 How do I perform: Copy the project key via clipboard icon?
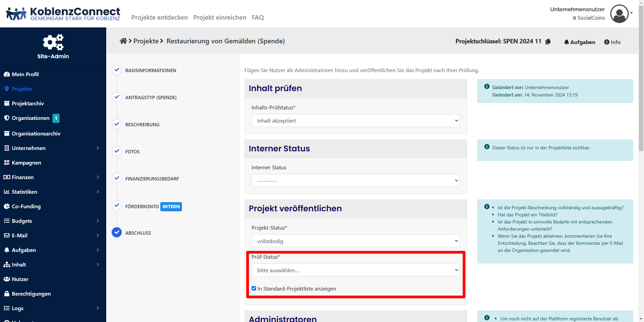(548, 41)
